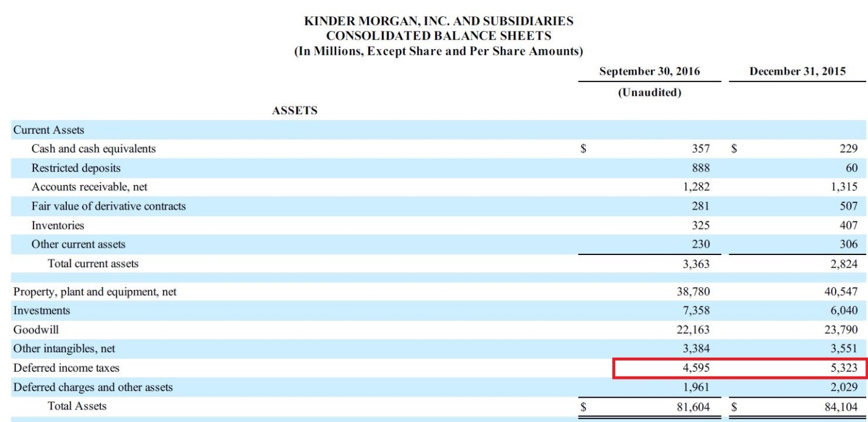Click the accounts receivable value "1,315"
This screenshot has height=422, width=868.
coord(844,187)
